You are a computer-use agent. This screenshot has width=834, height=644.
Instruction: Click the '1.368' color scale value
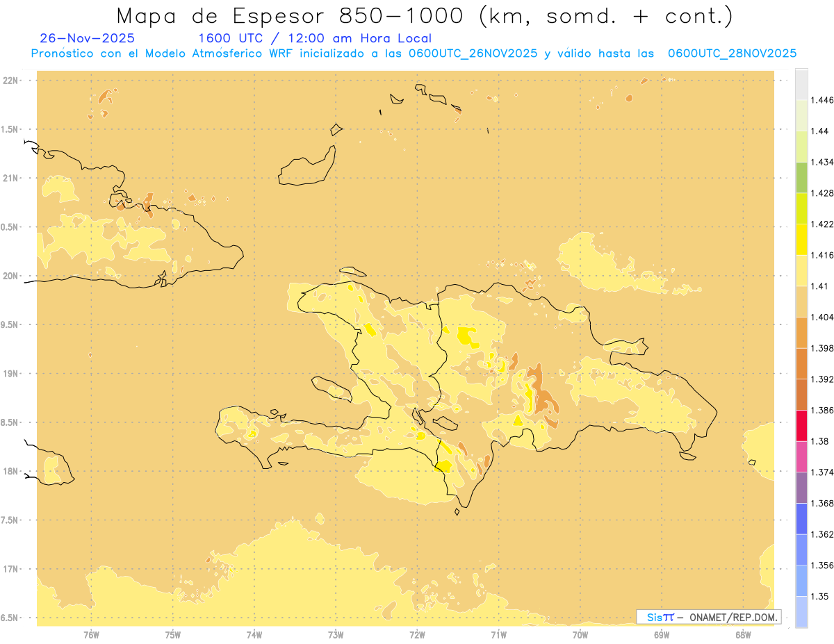tap(822, 503)
